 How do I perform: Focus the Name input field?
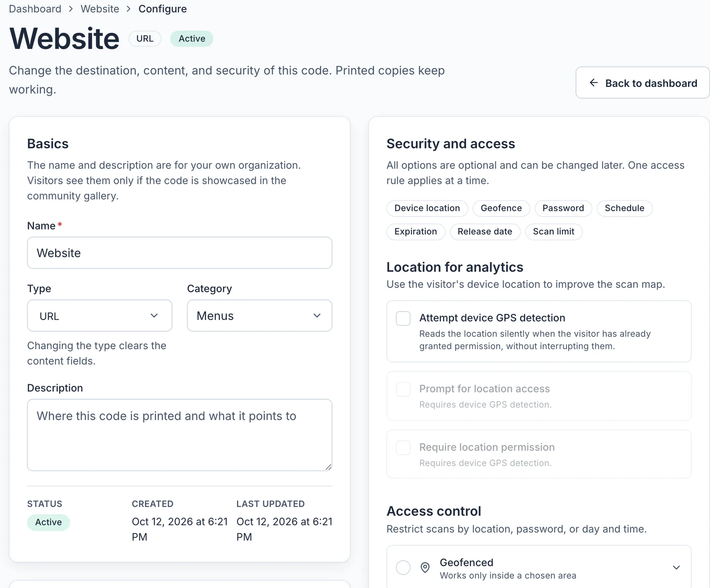[x=180, y=253]
